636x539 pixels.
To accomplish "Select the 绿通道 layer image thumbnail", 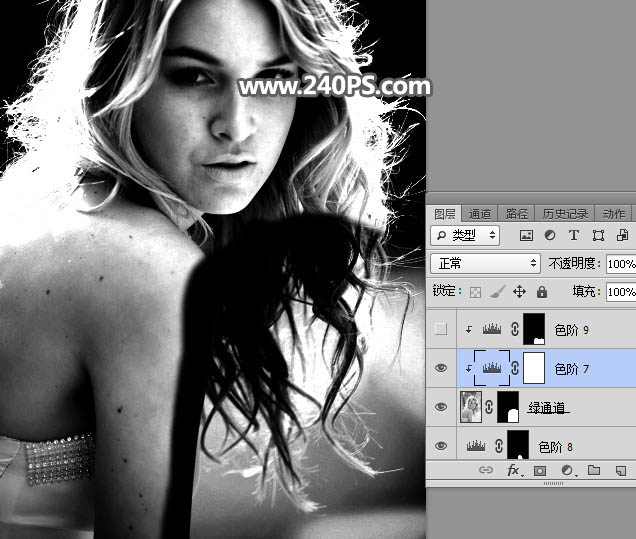I will tap(471, 407).
